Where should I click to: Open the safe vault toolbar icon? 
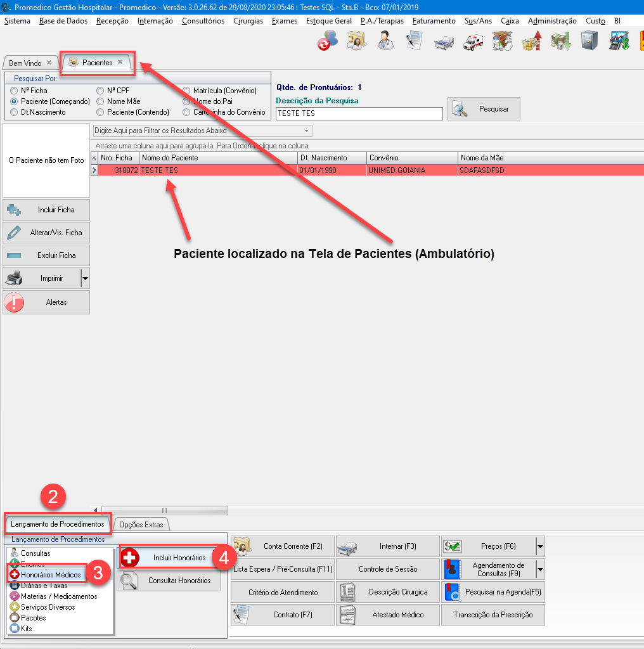point(589,41)
